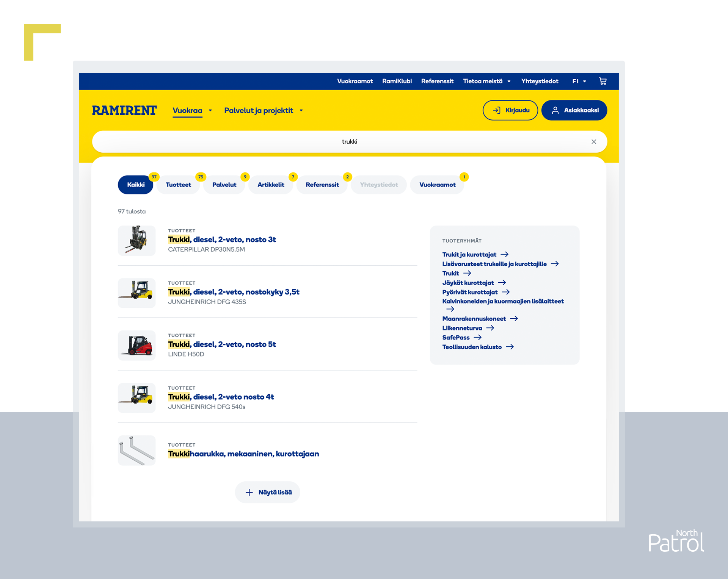The image size is (728, 579).
Task: Open Trukki, diesel, 2-veto nosto 4t result
Action: click(x=221, y=397)
